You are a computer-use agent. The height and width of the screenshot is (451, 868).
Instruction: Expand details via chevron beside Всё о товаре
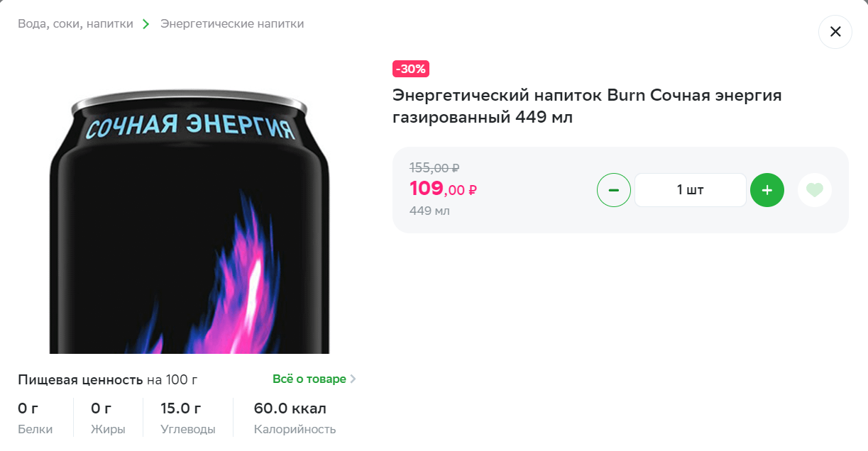pyautogui.click(x=353, y=379)
